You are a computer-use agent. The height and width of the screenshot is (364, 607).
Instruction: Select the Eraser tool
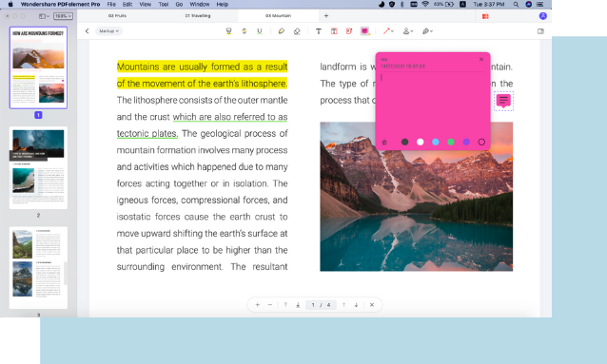(297, 31)
